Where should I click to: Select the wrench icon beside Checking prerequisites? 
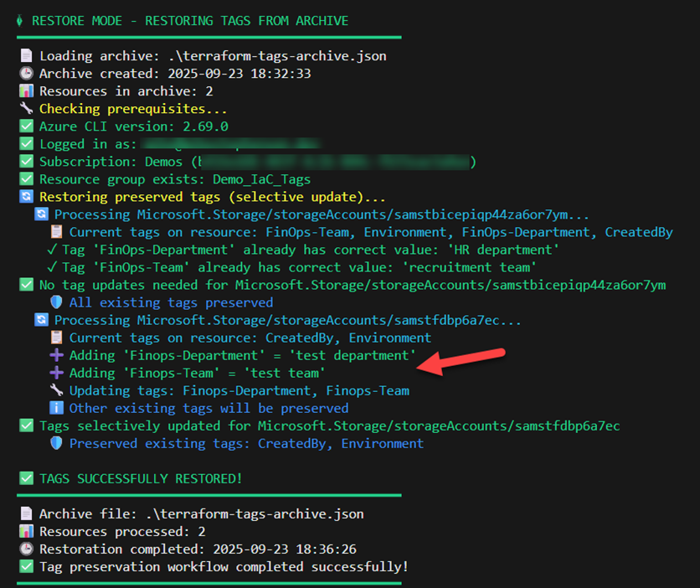(25, 108)
